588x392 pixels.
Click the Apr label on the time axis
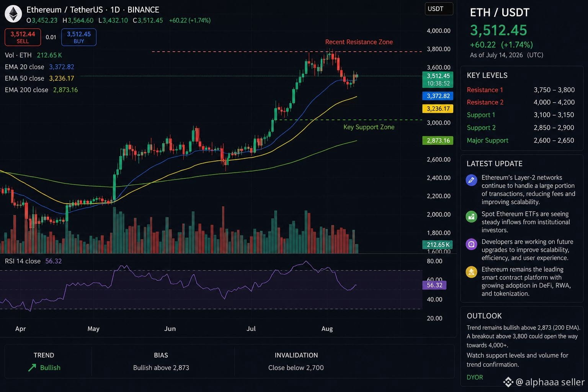click(21, 329)
